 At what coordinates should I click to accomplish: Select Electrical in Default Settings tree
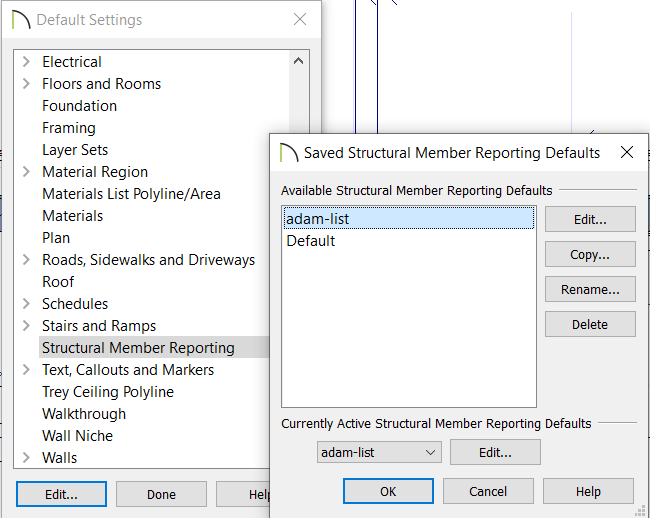pos(72,62)
